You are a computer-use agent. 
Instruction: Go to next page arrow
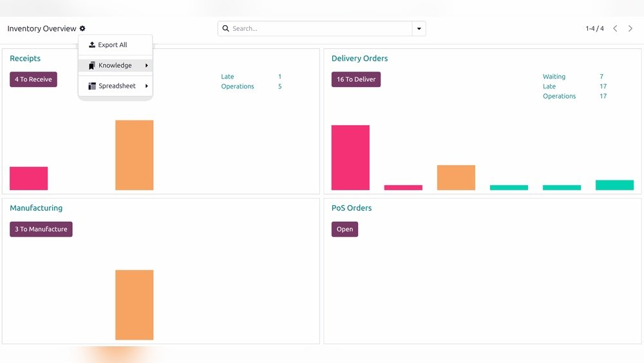(x=630, y=28)
